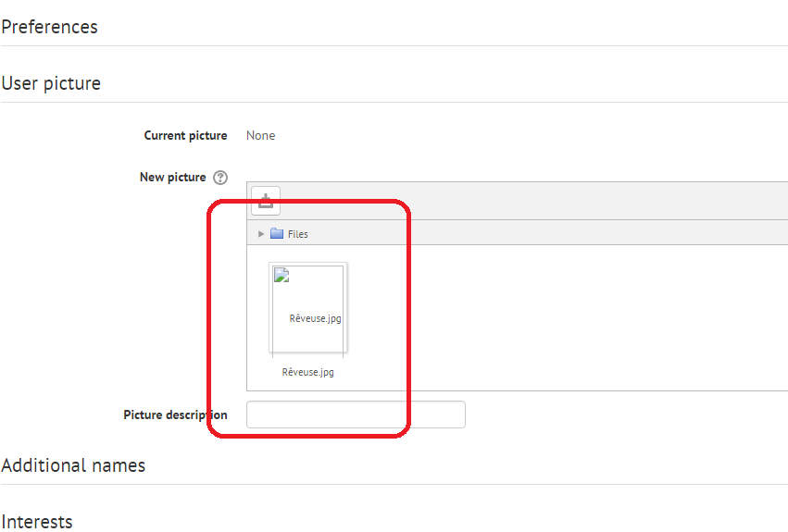Expand the Interests section
788x532 pixels.
[x=37, y=522]
